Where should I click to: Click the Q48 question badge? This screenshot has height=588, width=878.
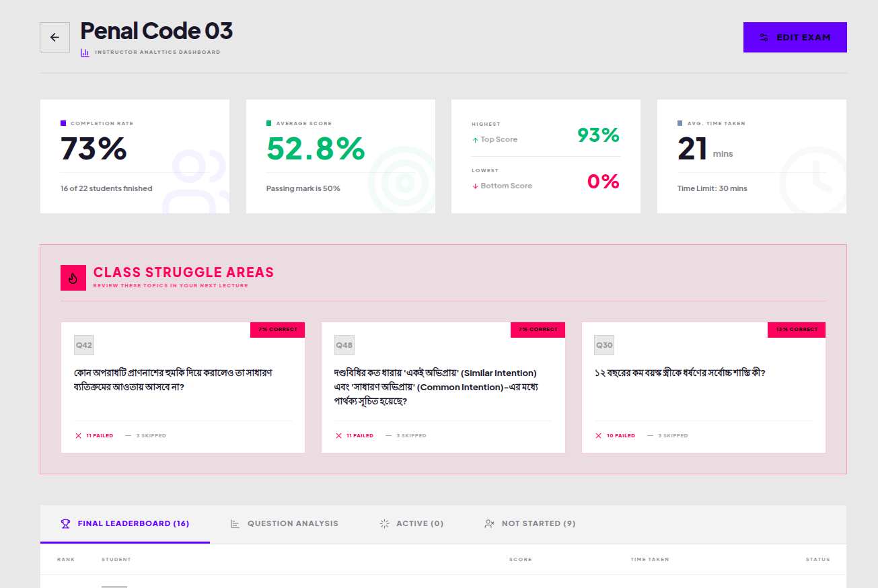click(344, 345)
